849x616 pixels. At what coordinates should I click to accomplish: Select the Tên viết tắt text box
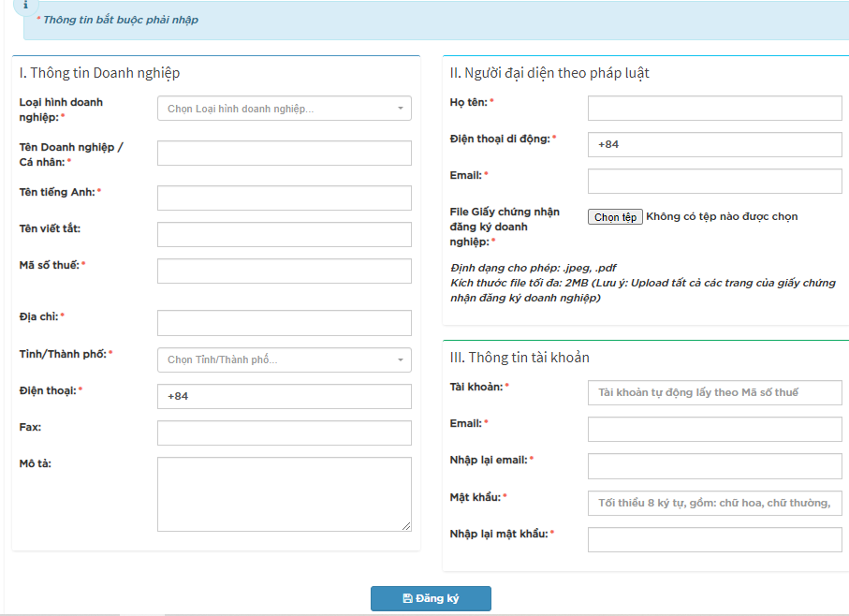(x=284, y=234)
